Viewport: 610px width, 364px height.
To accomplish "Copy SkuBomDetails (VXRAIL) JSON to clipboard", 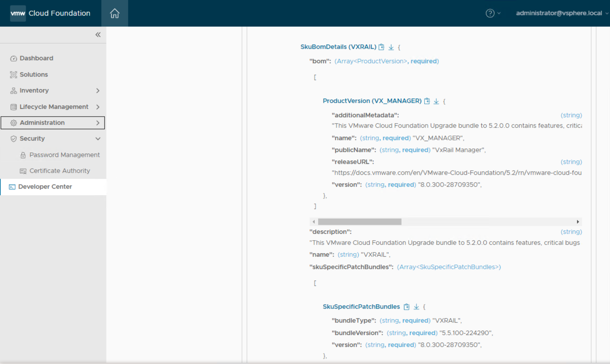I will tap(382, 47).
